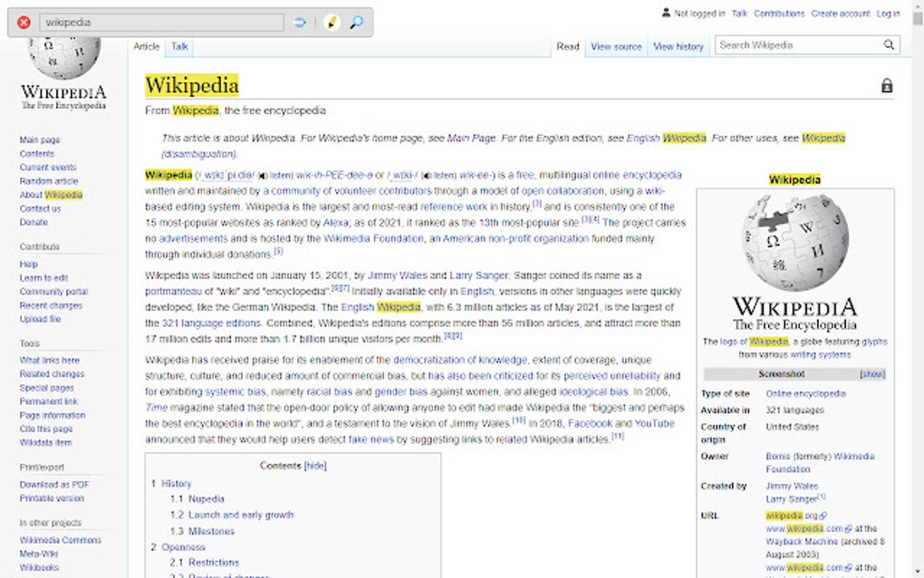Click the Donate link in the sidebar
This screenshot has width=924, height=578.
click(x=32, y=222)
